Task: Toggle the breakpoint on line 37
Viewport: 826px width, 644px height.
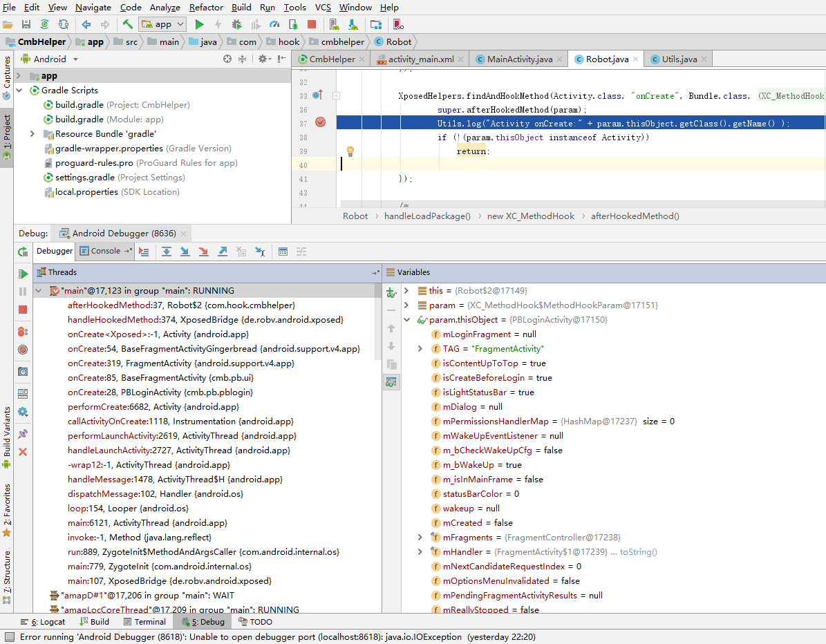Action: tap(320, 123)
